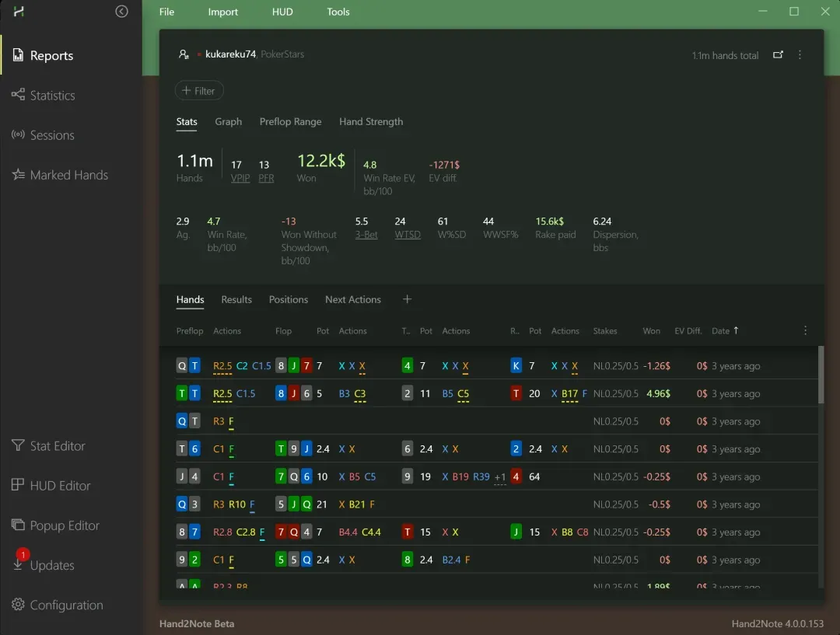Switch to the Preflop Range tab
The image size is (840, 635).
click(290, 122)
